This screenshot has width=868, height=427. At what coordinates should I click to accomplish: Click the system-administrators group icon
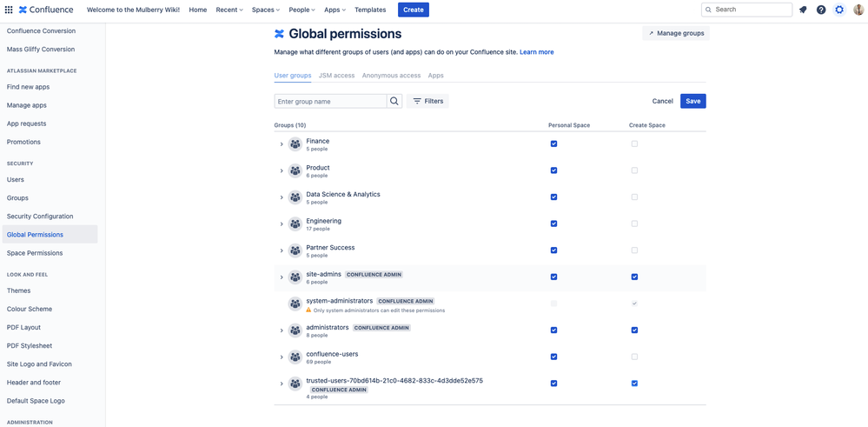295,304
